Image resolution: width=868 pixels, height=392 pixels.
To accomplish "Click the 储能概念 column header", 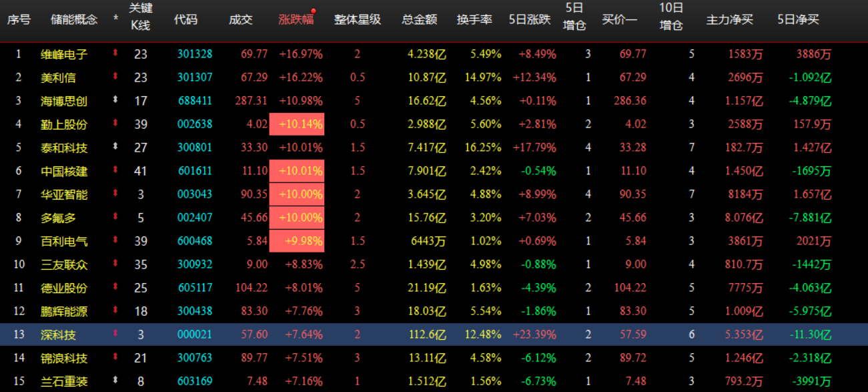I will pos(74,19).
